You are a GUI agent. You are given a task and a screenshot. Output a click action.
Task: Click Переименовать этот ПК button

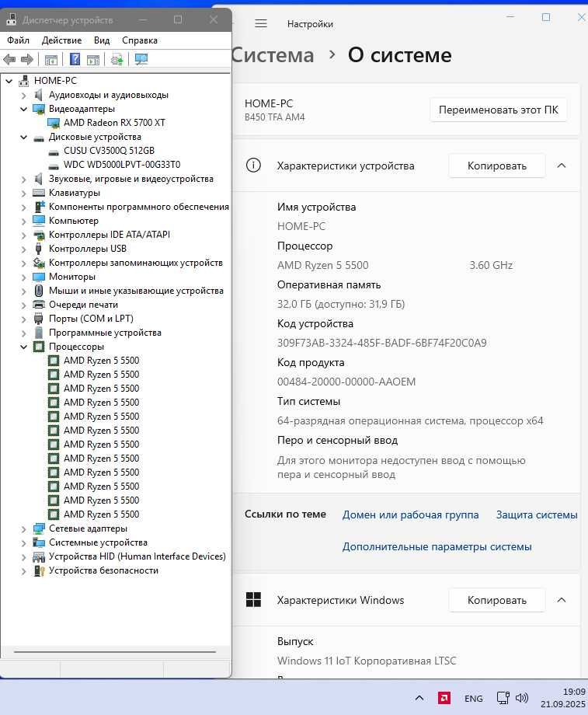click(x=498, y=110)
